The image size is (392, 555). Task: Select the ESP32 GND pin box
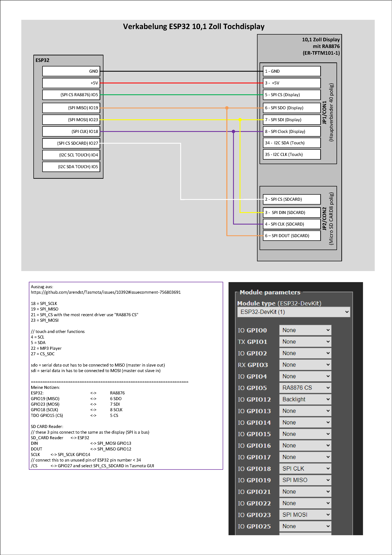point(71,71)
